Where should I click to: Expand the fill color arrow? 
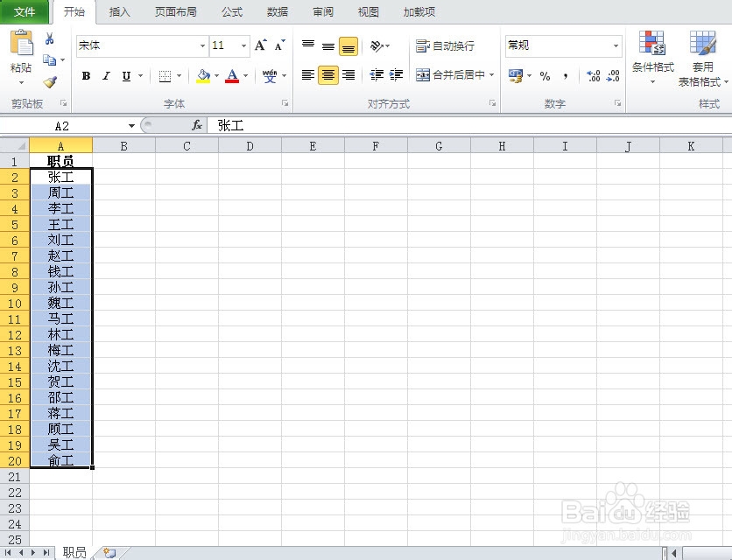(x=216, y=75)
